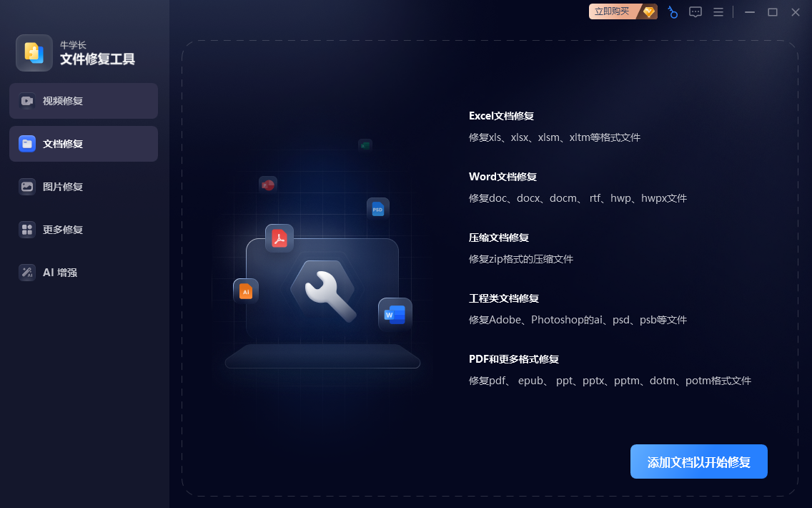The height and width of the screenshot is (508, 812).
Task: Open the hamburger menu icon
Action: click(x=718, y=12)
